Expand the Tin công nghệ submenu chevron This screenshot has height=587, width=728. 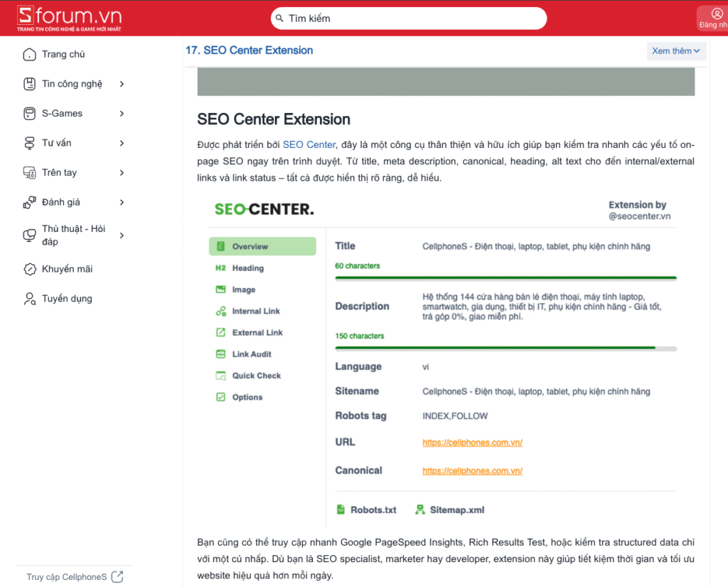click(122, 84)
